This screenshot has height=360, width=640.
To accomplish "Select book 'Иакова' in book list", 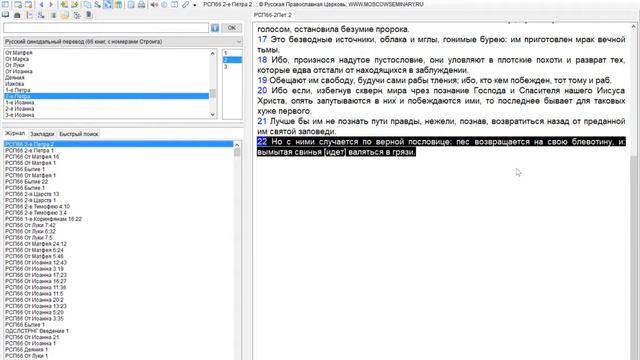I will point(14,84).
